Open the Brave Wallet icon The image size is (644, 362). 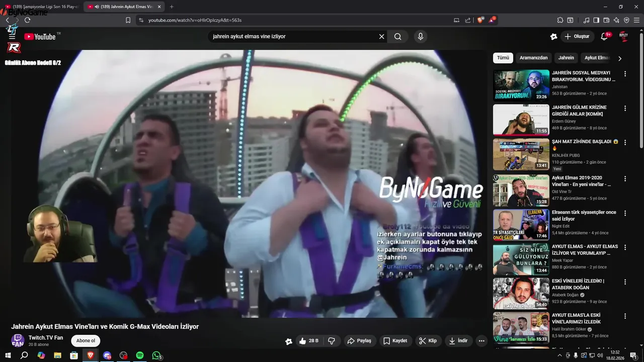click(x=606, y=20)
